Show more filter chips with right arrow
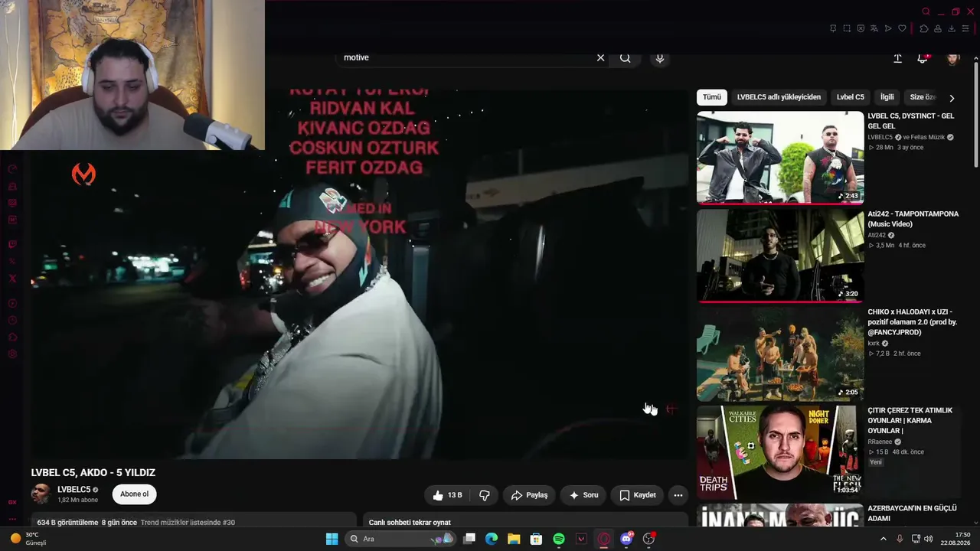 [952, 98]
